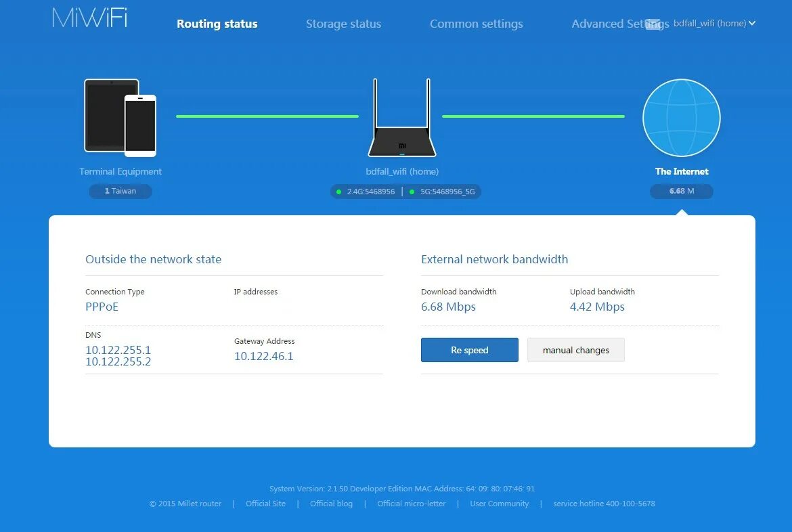Click the manual changes button
This screenshot has height=532, width=792.
click(x=576, y=350)
